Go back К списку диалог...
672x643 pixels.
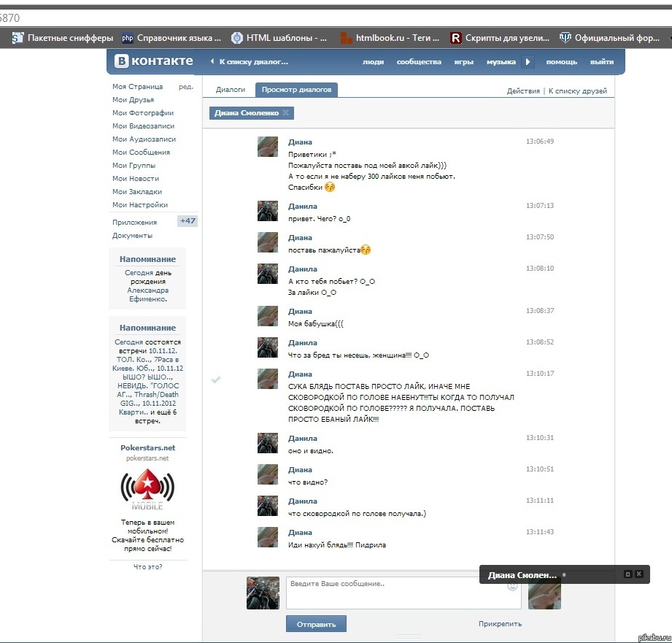250,62
